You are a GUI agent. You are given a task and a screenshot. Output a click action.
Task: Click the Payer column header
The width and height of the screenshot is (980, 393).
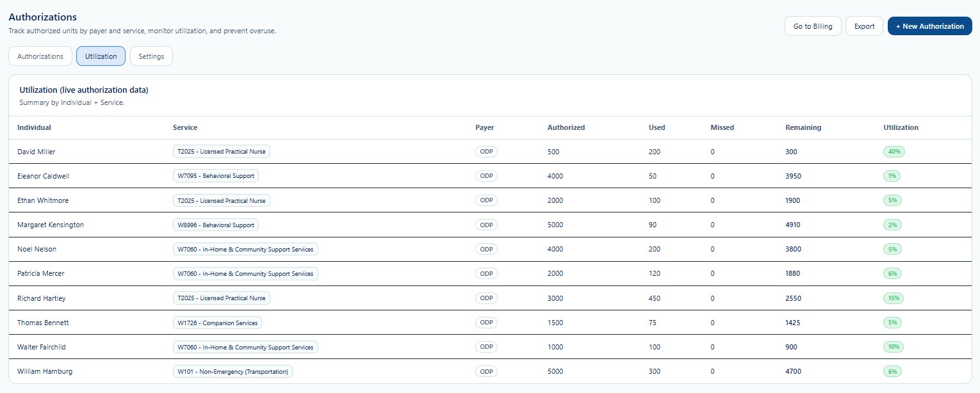(485, 127)
